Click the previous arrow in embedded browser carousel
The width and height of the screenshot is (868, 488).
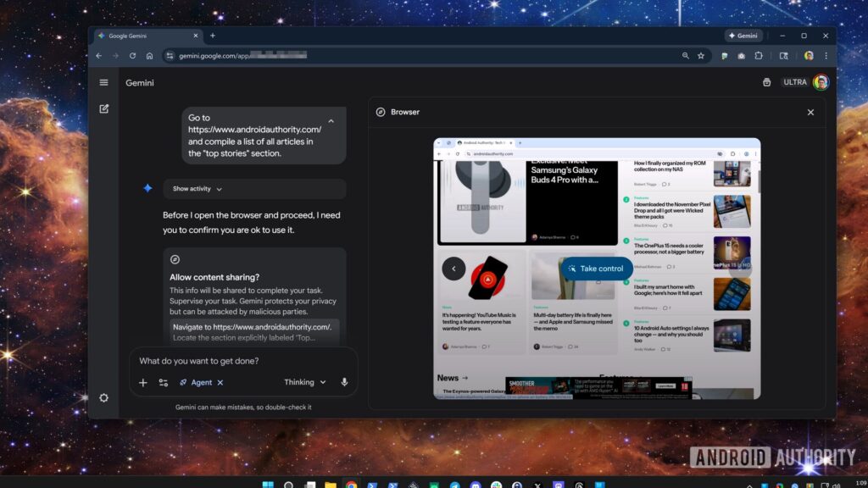coord(453,269)
